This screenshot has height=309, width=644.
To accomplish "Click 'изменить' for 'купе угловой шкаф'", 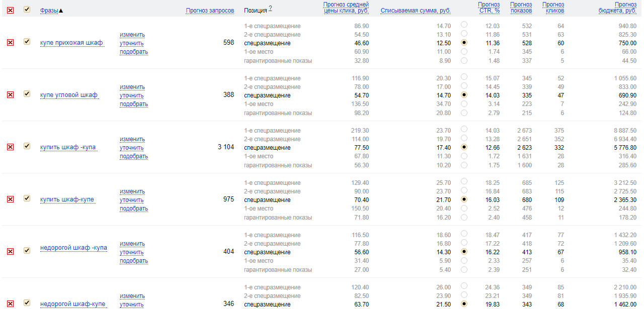I will point(132,87).
